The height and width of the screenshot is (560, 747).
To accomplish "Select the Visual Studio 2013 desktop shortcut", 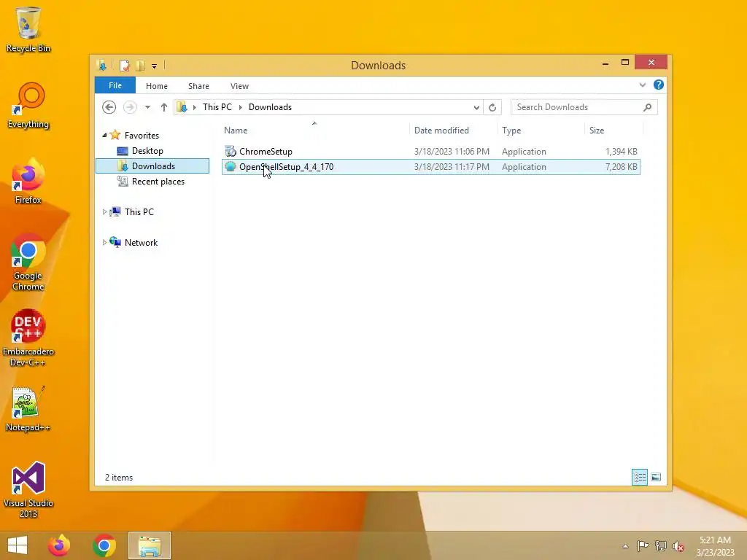I will click(28, 489).
